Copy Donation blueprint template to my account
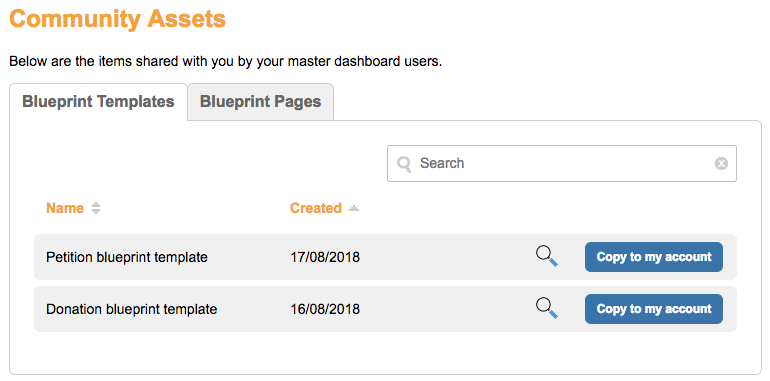The width and height of the screenshot is (770, 381). 654,309
